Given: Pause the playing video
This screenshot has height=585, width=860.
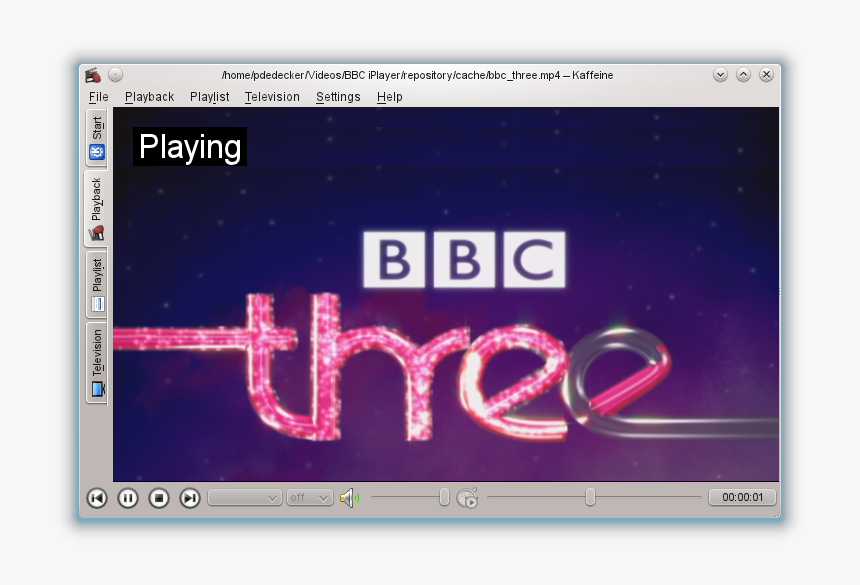Looking at the screenshot, I should (x=128, y=498).
